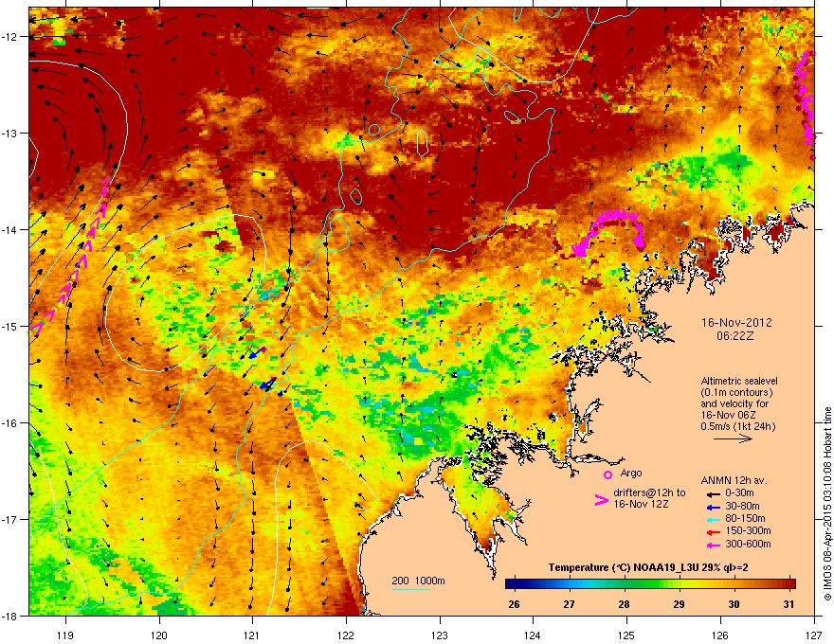
Task: Click the '30-80m' depth label
Action: pos(742,507)
